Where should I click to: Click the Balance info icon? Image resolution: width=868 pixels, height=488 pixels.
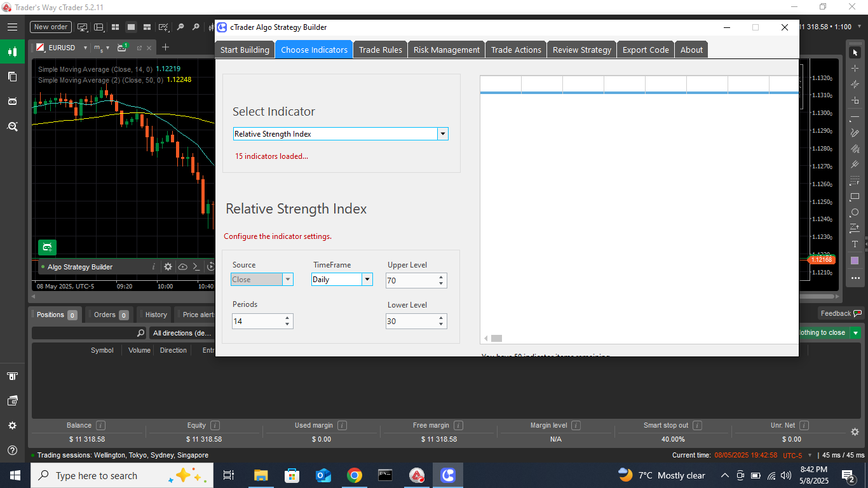click(x=100, y=426)
